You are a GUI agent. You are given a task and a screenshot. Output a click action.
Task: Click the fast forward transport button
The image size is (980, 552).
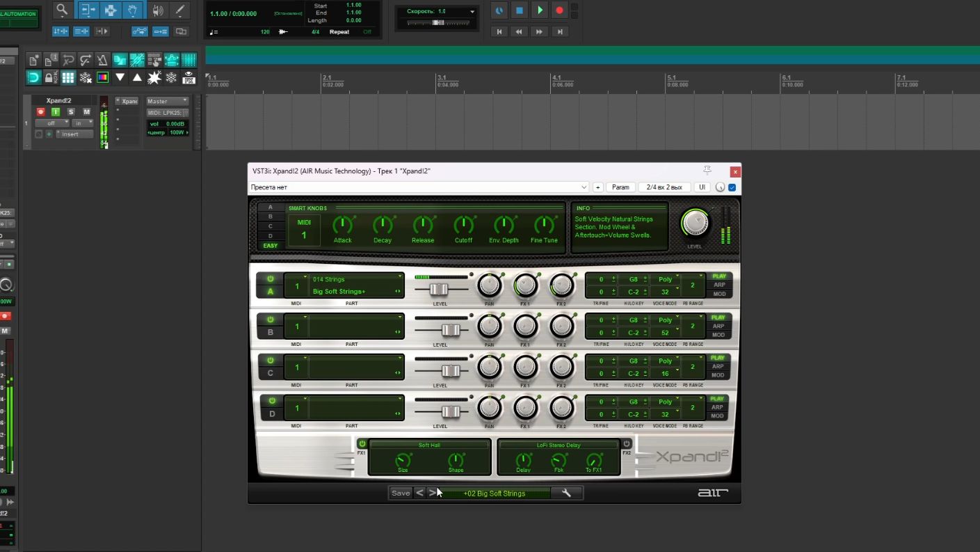[539, 32]
